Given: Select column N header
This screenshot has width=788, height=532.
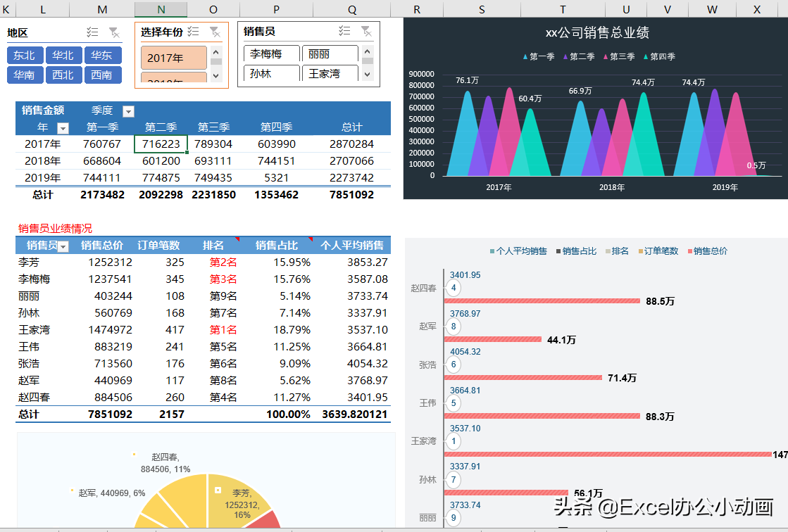Looking at the screenshot, I should tap(161, 9).
